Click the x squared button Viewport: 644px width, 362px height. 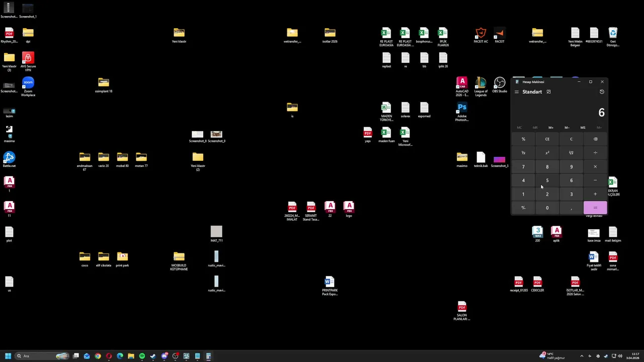547,153
